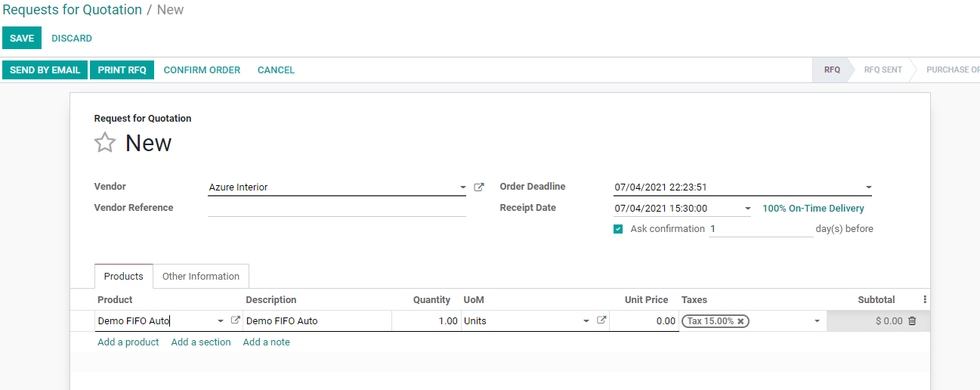Delete the order line with trash icon
This screenshot has height=390, width=980.
[912, 321]
